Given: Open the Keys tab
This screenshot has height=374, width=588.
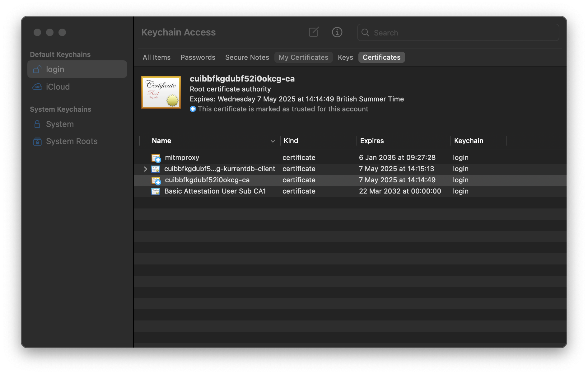Looking at the screenshot, I should (x=345, y=57).
